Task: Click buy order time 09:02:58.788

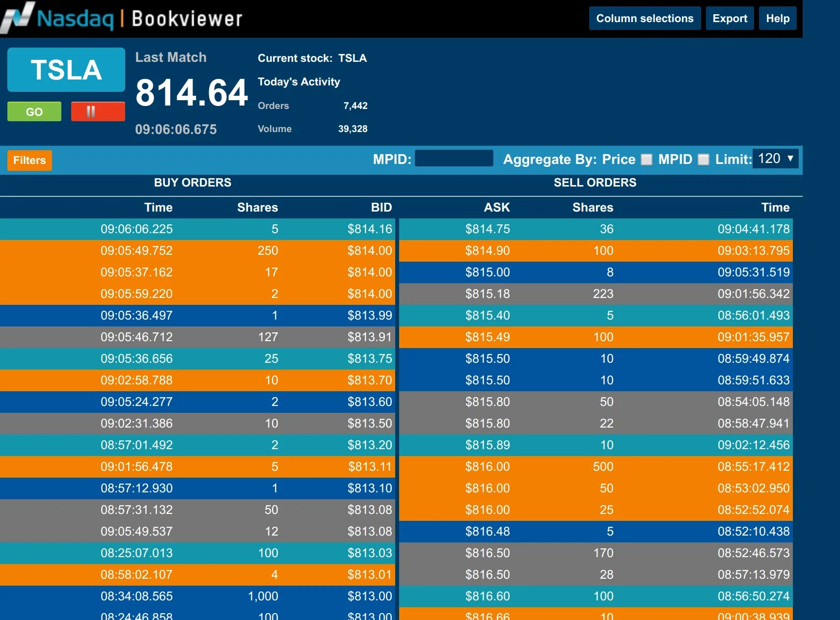Action: point(136,380)
